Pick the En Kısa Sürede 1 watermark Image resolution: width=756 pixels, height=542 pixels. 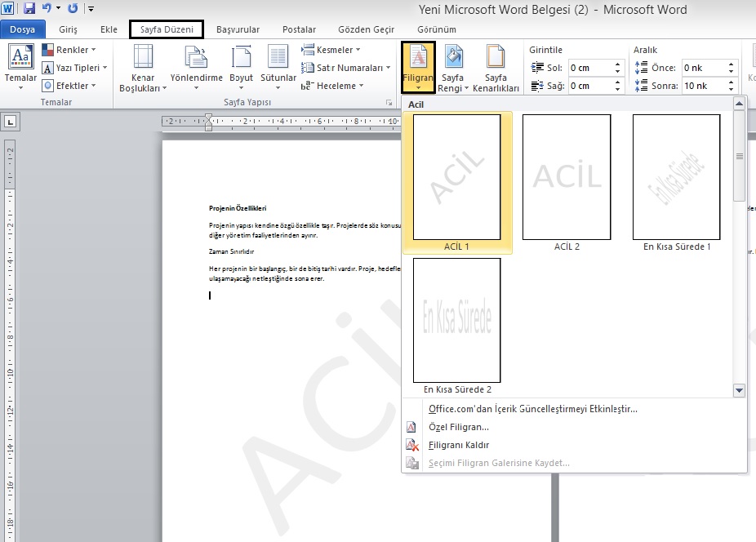676,177
